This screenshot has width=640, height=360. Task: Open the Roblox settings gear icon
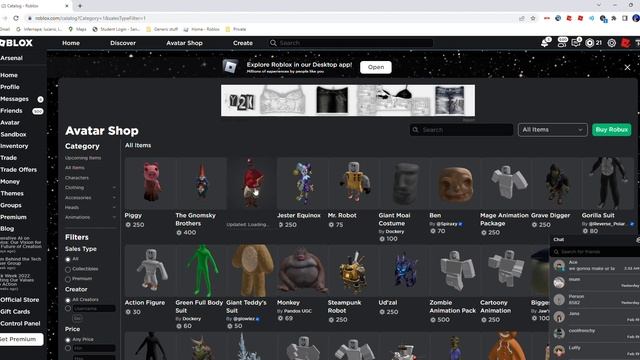(x=611, y=43)
